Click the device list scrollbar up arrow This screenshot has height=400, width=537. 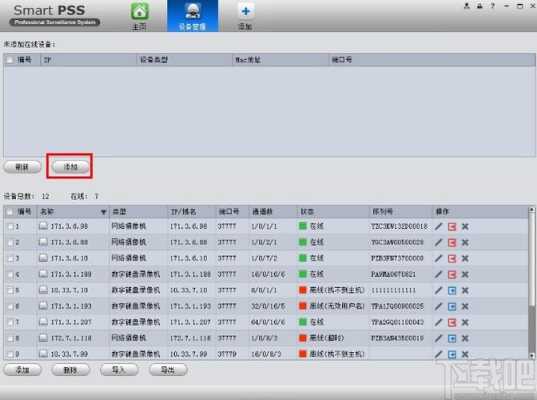[532, 209]
